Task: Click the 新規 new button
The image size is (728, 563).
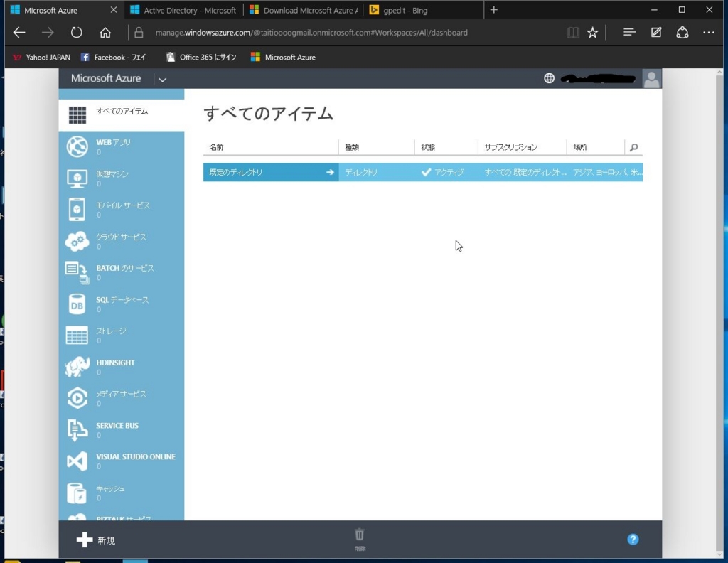Action: [x=96, y=540]
